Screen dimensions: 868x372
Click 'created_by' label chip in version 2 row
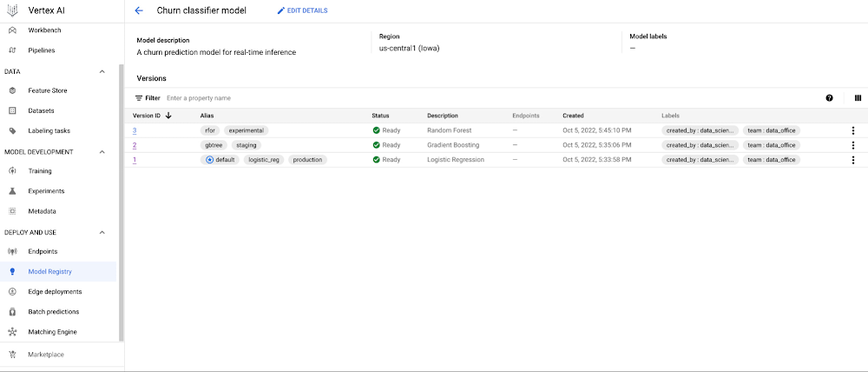click(x=700, y=145)
